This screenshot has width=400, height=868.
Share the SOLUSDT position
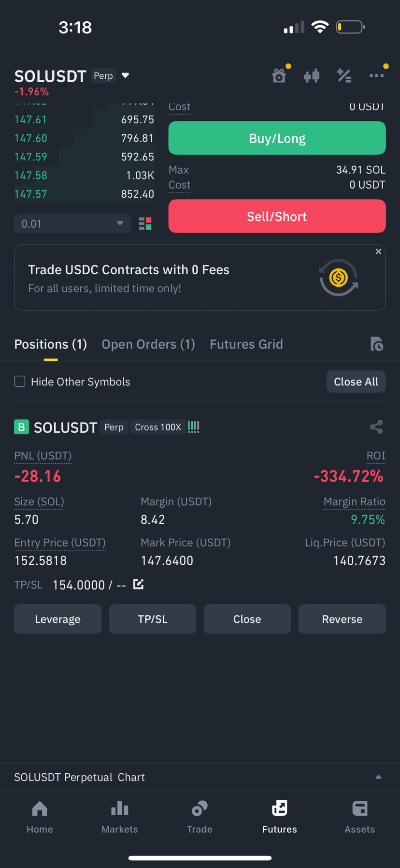click(x=376, y=427)
